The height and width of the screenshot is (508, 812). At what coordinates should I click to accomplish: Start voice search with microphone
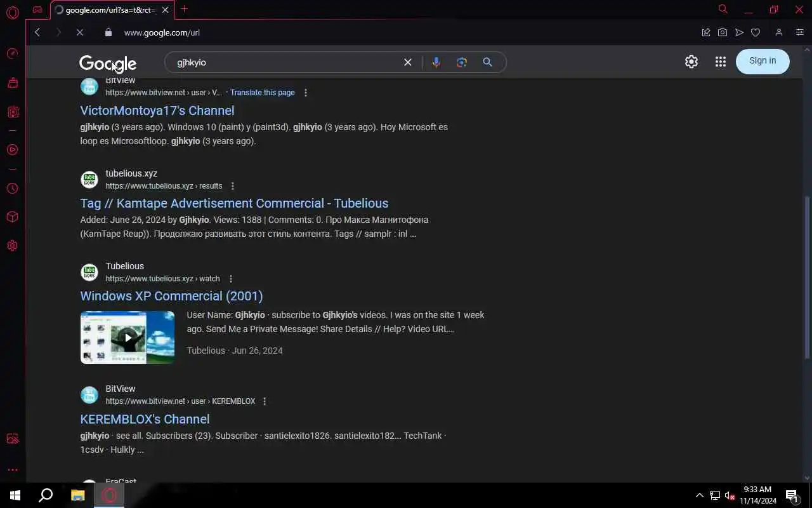point(436,62)
